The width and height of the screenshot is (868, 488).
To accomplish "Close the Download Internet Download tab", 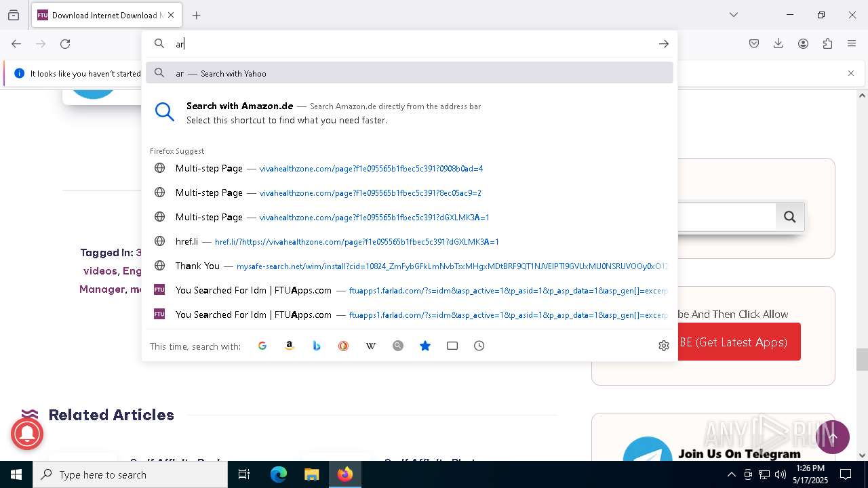I will (171, 15).
